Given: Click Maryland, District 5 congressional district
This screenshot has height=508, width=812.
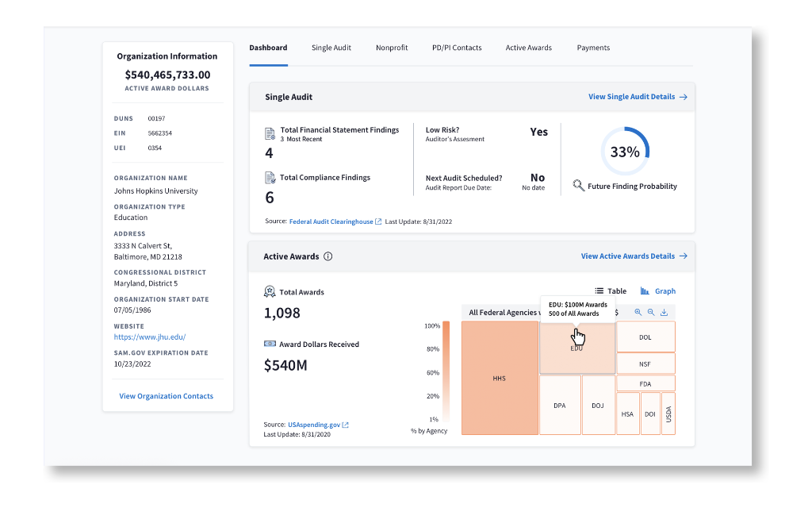Looking at the screenshot, I should tap(146, 283).
